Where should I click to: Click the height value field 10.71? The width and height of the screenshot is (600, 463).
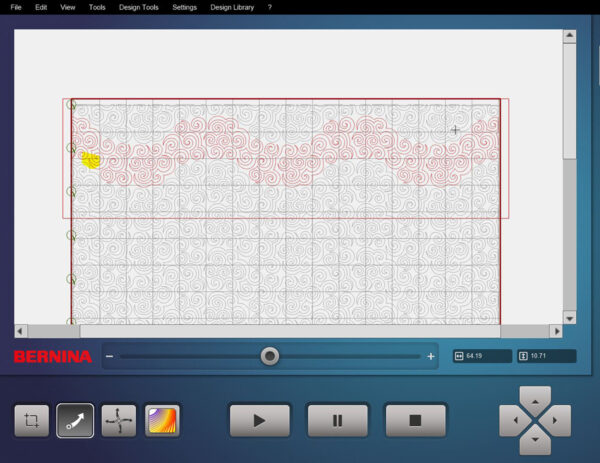pyautogui.click(x=546, y=356)
